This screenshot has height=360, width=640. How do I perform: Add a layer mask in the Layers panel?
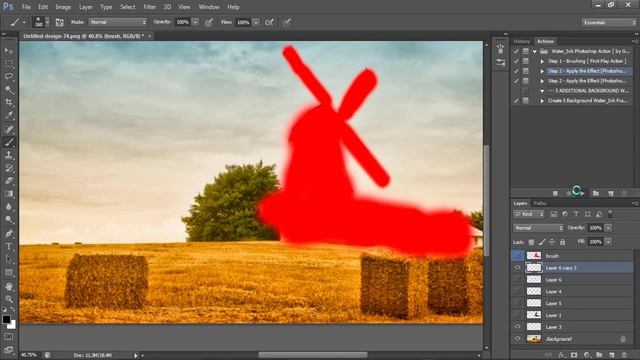[x=574, y=355]
